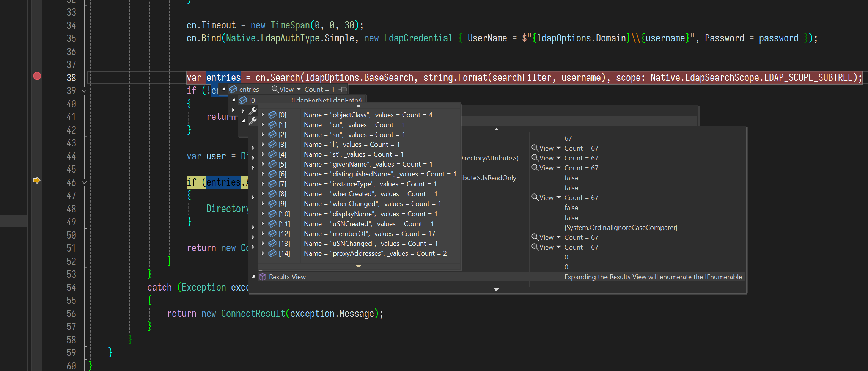Click TimeSpan on line 34

(290, 25)
